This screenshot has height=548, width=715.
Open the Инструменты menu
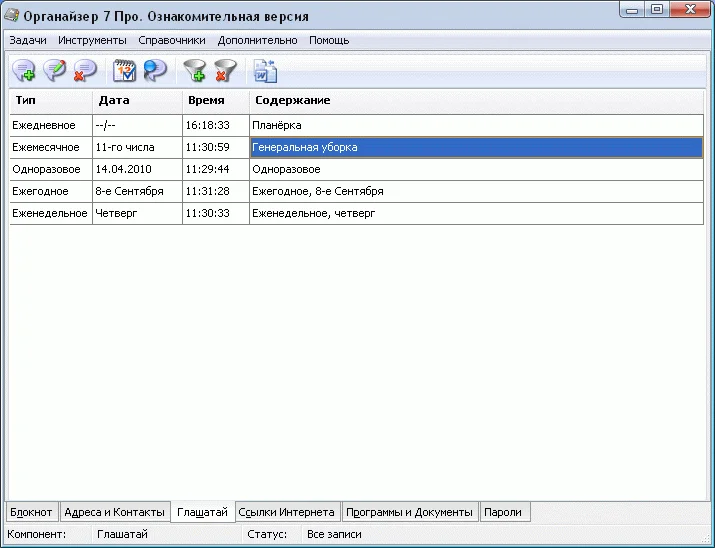(x=92, y=41)
